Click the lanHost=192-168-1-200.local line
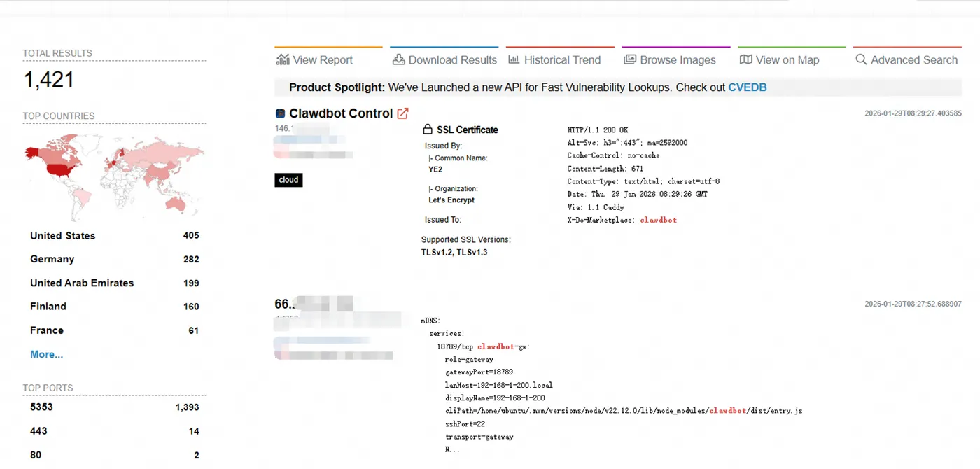The height and width of the screenshot is (469, 980). 499,385
